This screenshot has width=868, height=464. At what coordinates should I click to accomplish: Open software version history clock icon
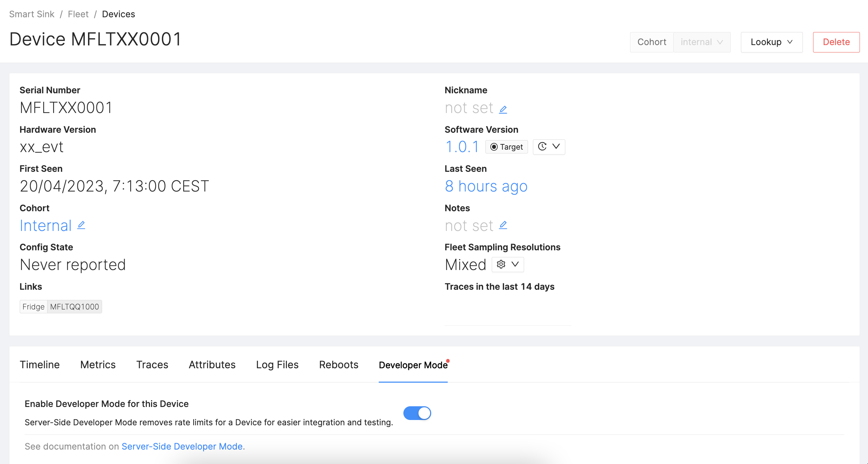coord(542,146)
